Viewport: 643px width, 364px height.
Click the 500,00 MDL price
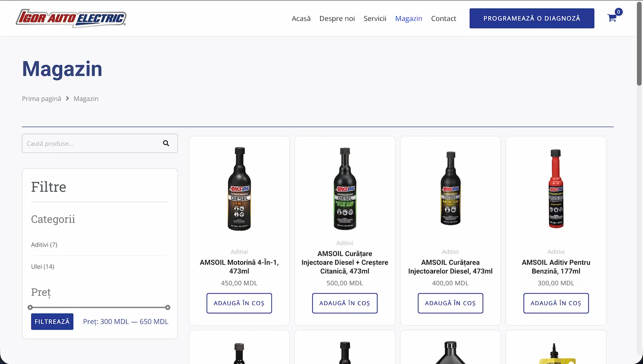pos(345,283)
